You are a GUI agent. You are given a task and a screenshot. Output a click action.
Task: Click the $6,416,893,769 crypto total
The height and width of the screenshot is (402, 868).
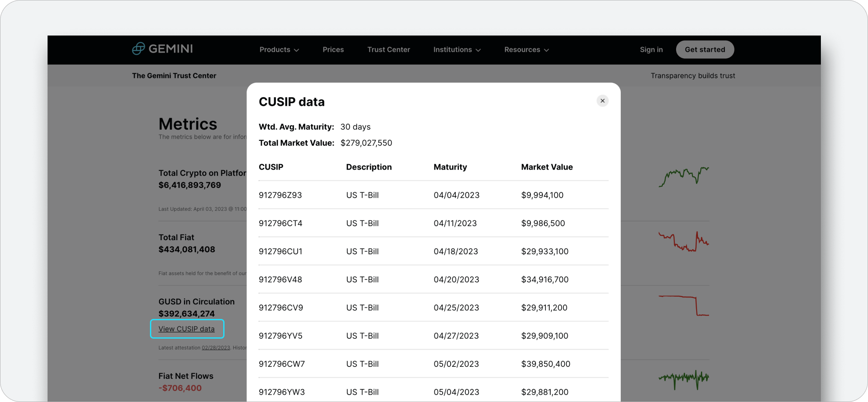point(190,185)
